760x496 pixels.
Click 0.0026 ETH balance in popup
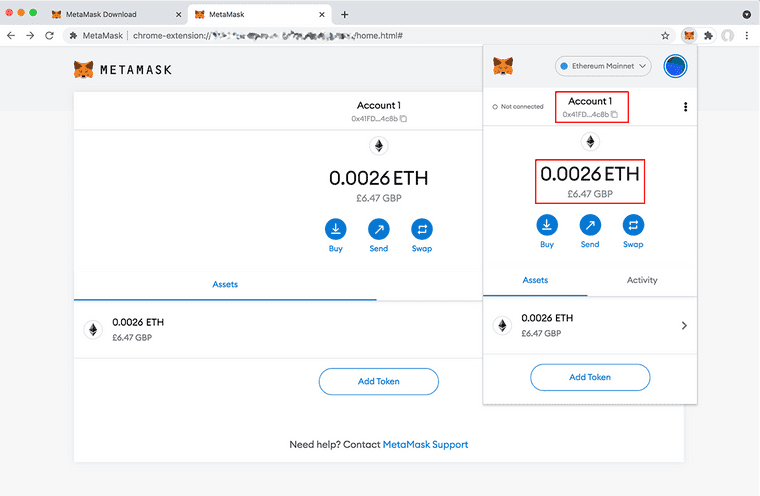(590, 174)
